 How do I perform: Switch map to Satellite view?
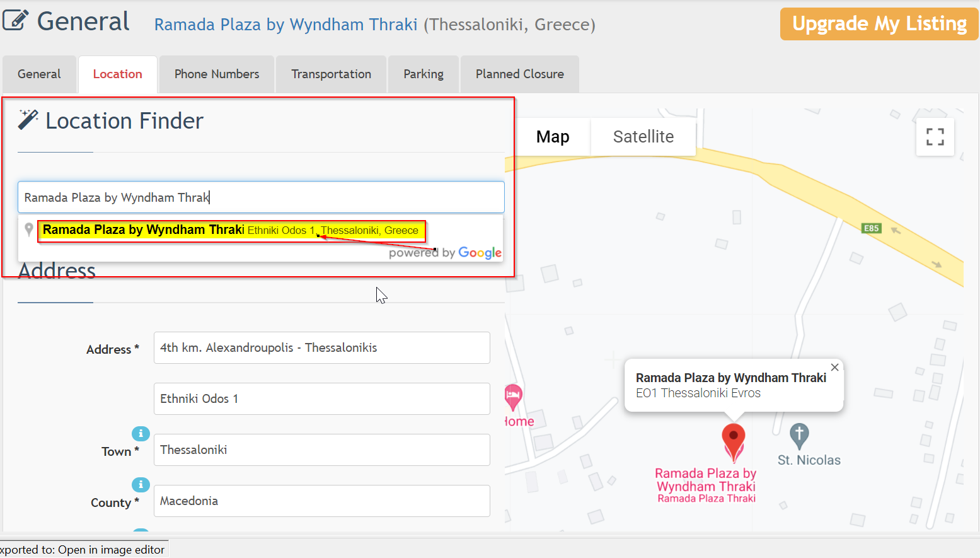pos(643,137)
